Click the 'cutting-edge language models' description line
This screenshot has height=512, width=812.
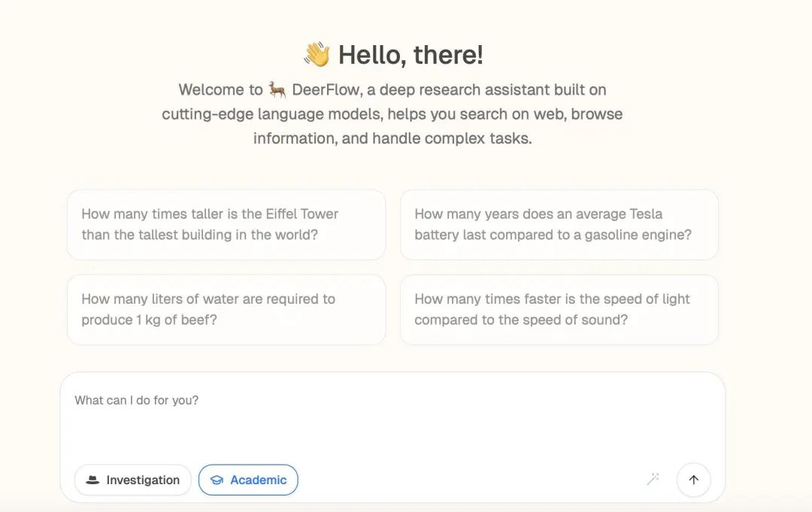click(x=392, y=114)
